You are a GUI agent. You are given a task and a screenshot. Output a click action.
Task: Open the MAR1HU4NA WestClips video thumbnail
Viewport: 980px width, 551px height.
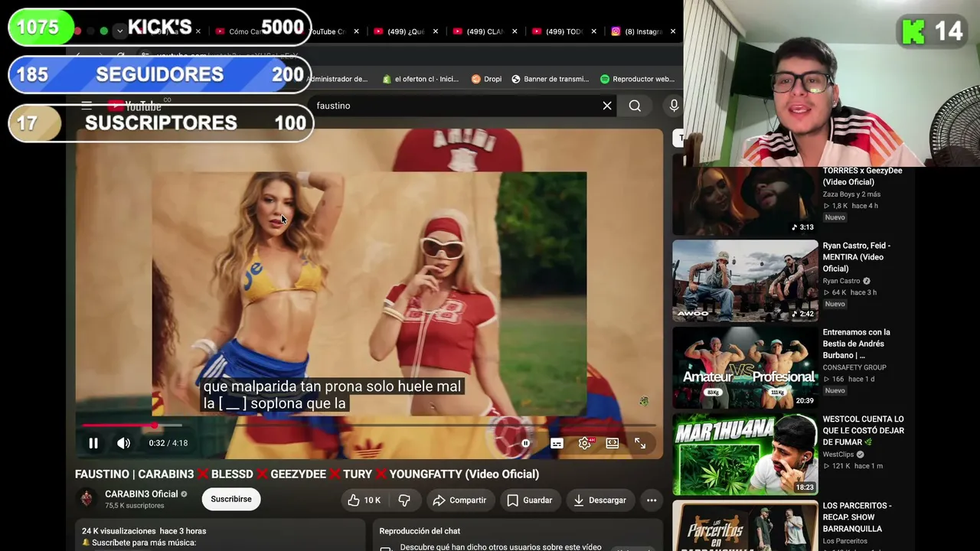pos(745,454)
